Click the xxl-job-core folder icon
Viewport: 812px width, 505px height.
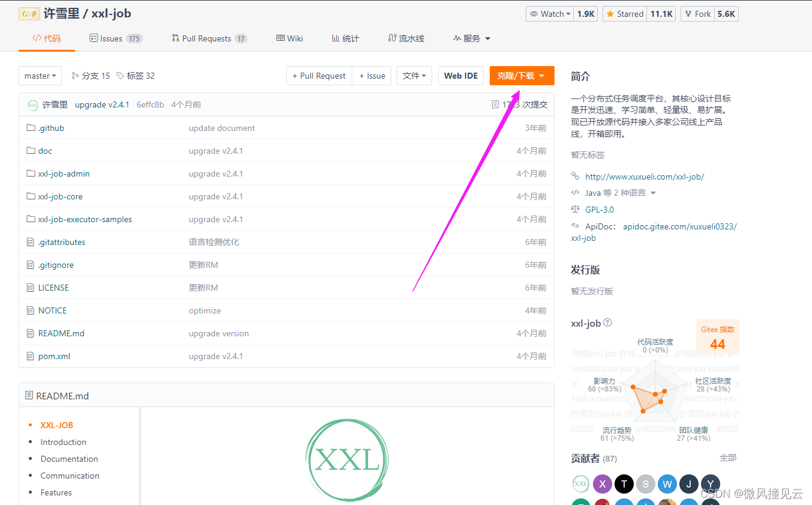[x=31, y=196]
